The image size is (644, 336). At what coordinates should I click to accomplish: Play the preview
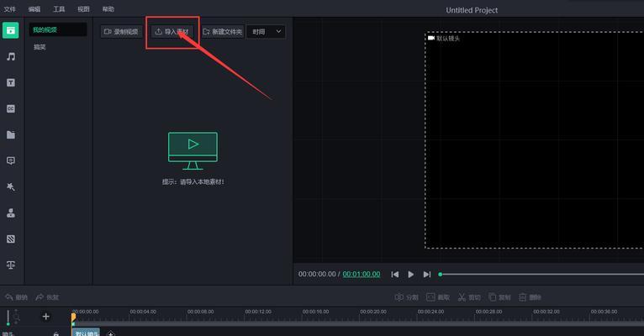pyautogui.click(x=411, y=274)
